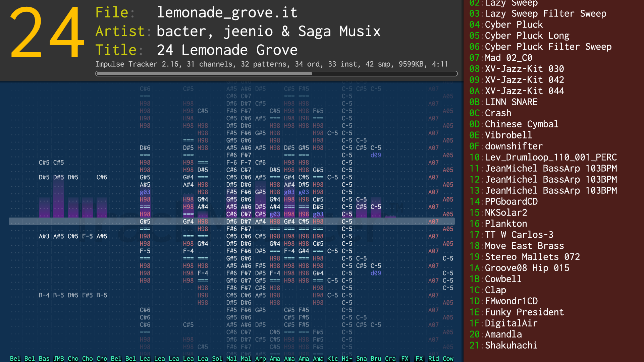Click the Sna channel label
The height and width of the screenshot is (362, 644).
click(x=361, y=358)
